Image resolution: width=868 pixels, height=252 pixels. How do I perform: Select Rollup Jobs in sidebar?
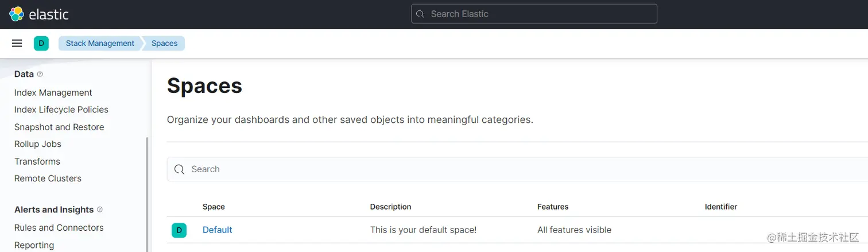38,144
